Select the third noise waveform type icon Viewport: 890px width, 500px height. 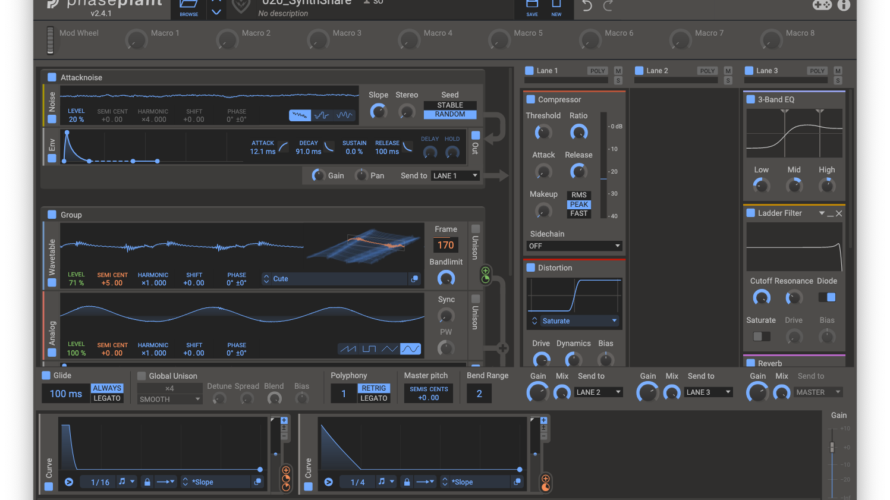[x=344, y=115]
